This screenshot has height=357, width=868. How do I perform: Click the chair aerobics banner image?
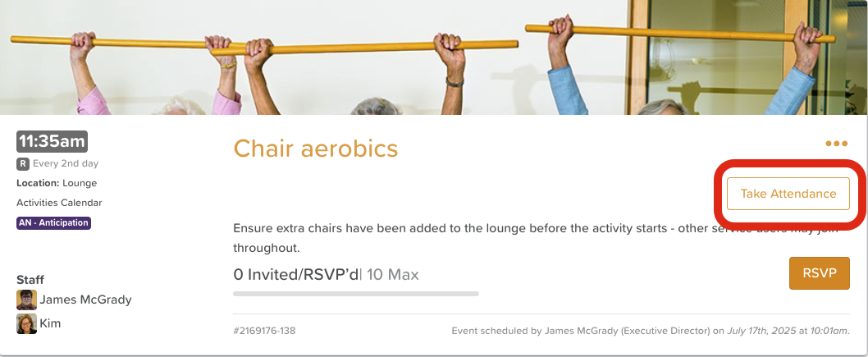pyautogui.click(x=433, y=57)
